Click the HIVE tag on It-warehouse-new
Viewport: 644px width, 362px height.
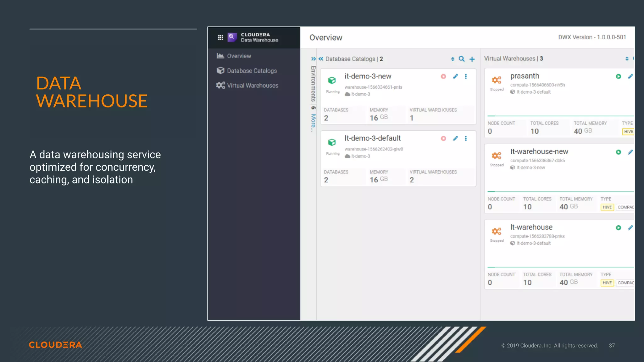click(x=607, y=207)
